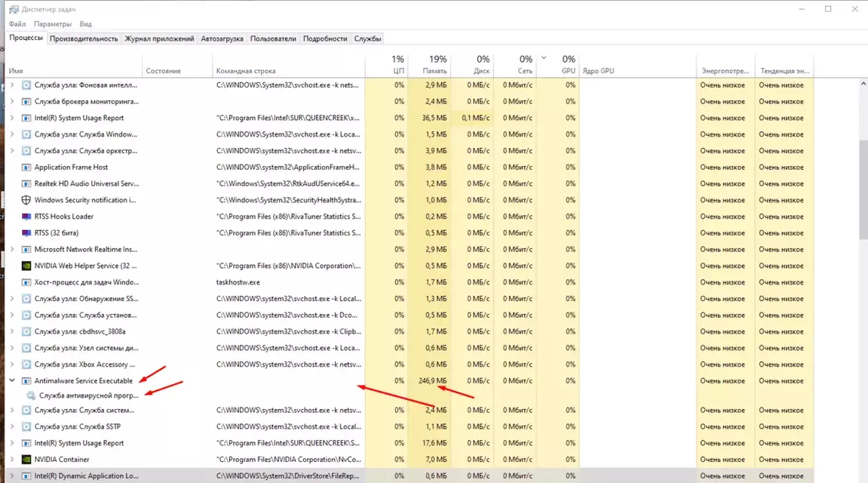Sort by the Сеть column header
This screenshot has width=868, height=483.
(515, 66)
